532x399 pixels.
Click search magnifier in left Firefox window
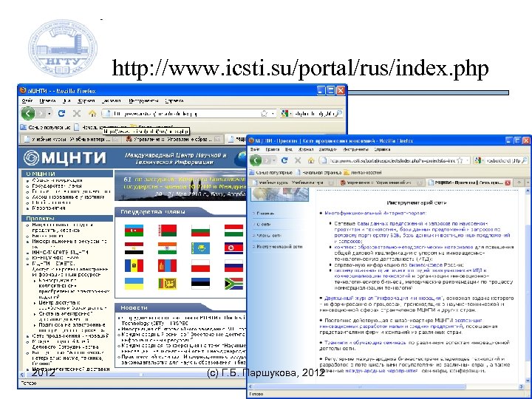point(338,114)
